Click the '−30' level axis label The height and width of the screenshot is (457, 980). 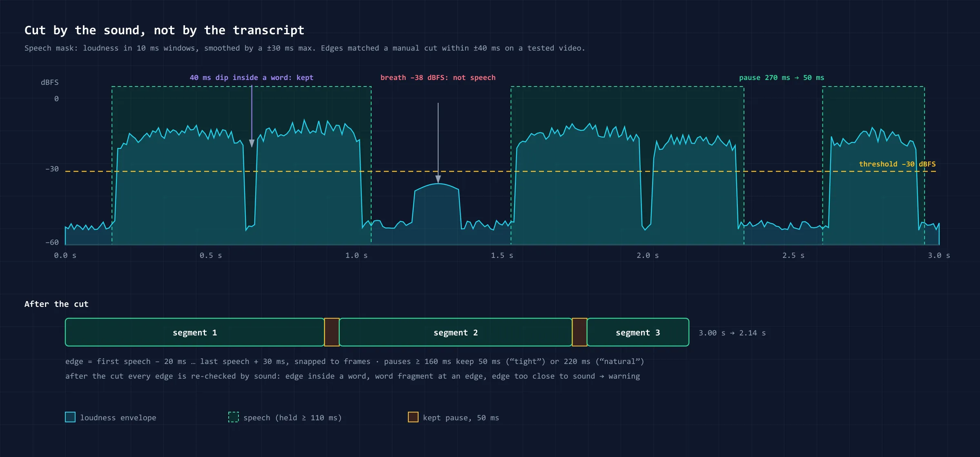(52, 169)
